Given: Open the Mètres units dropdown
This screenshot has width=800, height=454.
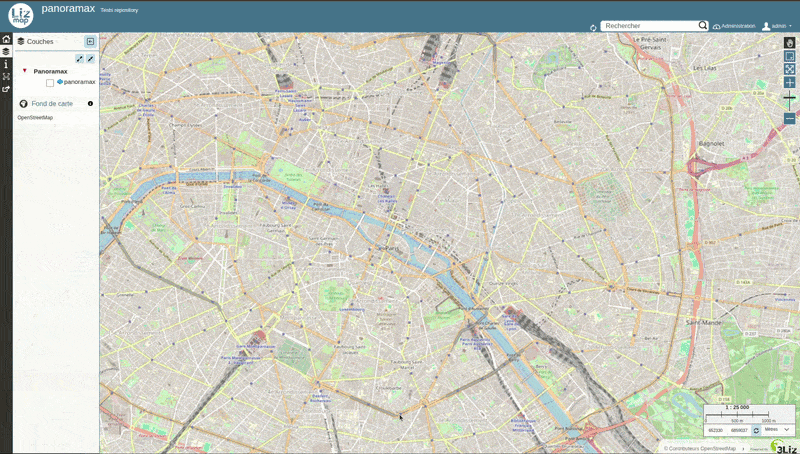Looking at the screenshot, I should pyautogui.click(x=777, y=430).
